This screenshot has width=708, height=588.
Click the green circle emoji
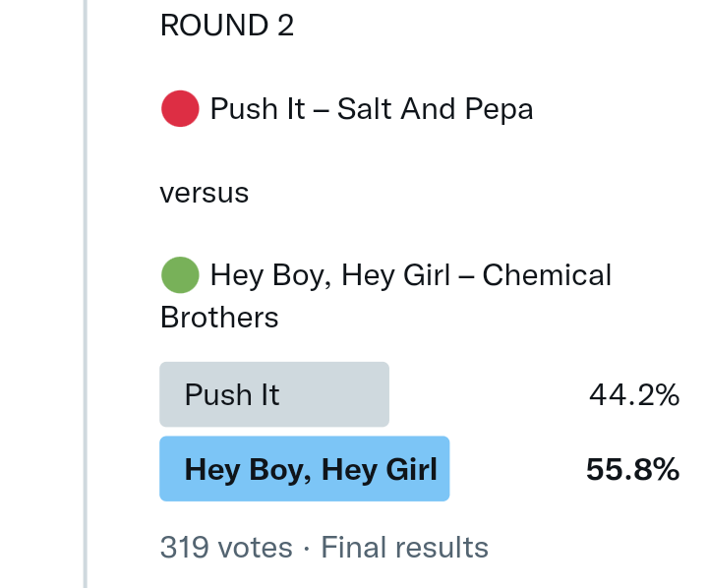[x=180, y=275]
